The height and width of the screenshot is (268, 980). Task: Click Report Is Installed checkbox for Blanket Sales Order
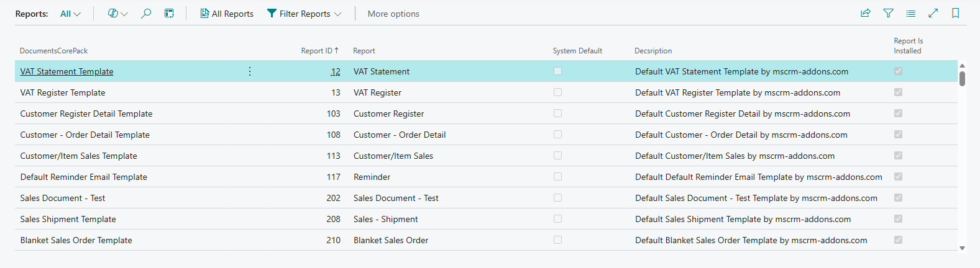pos(898,240)
